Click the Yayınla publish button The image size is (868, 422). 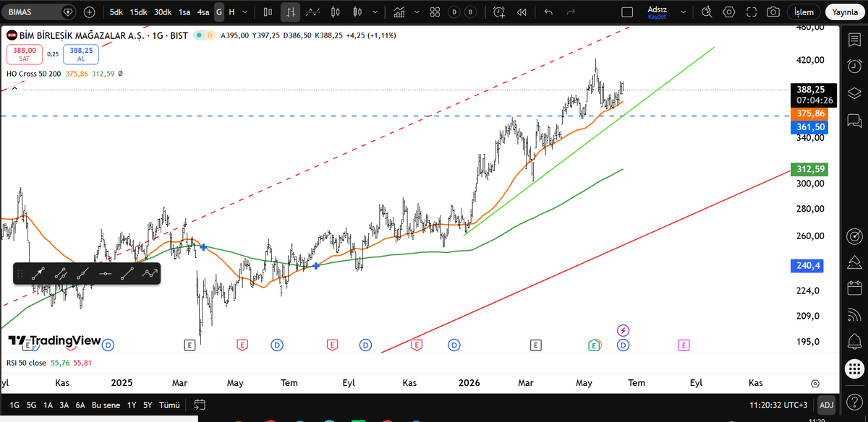click(x=845, y=12)
